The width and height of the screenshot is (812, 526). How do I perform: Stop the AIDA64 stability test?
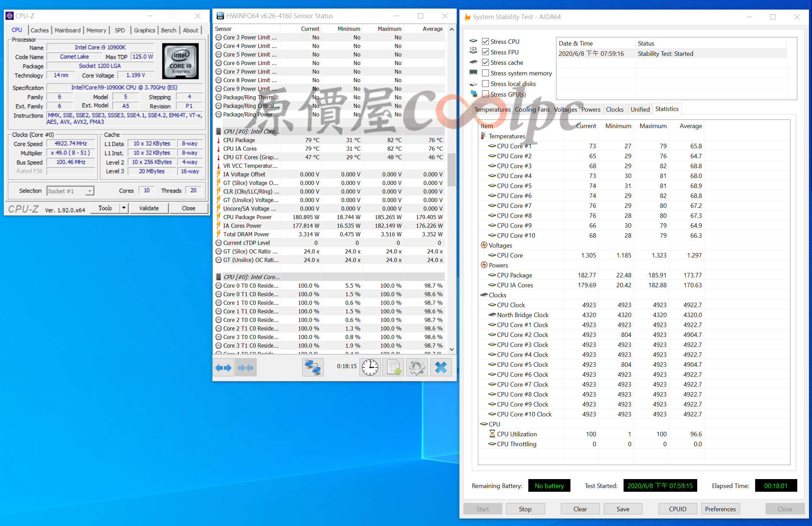(x=525, y=509)
